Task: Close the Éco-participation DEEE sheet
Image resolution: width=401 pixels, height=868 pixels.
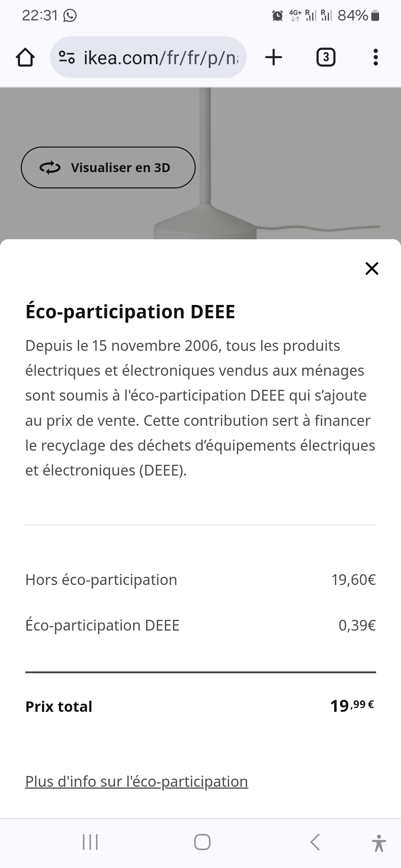Action: pyautogui.click(x=372, y=269)
